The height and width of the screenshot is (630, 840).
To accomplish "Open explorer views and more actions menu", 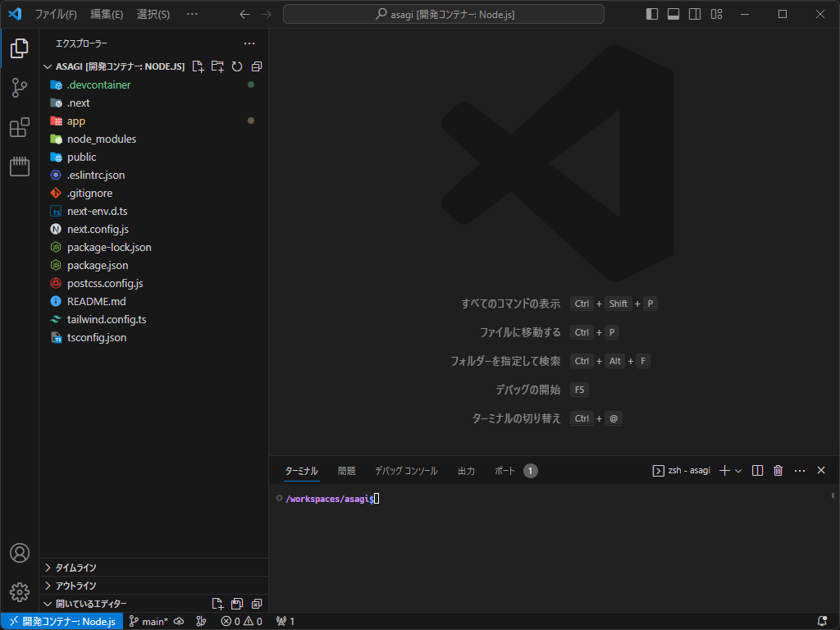I will point(249,43).
